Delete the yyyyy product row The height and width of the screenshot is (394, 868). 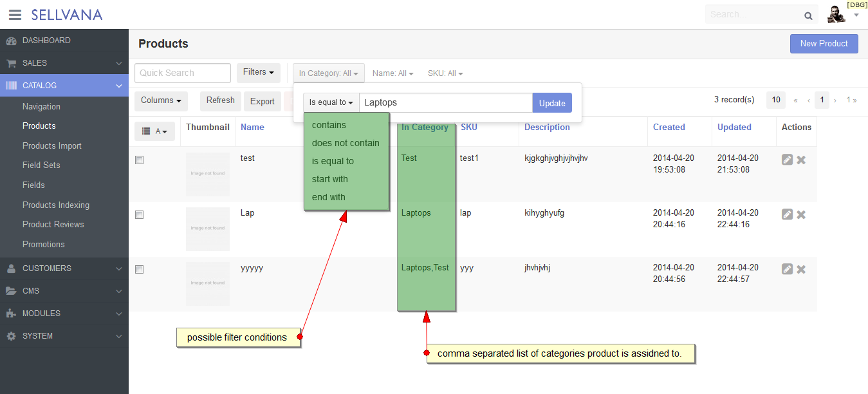[x=801, y=269]
